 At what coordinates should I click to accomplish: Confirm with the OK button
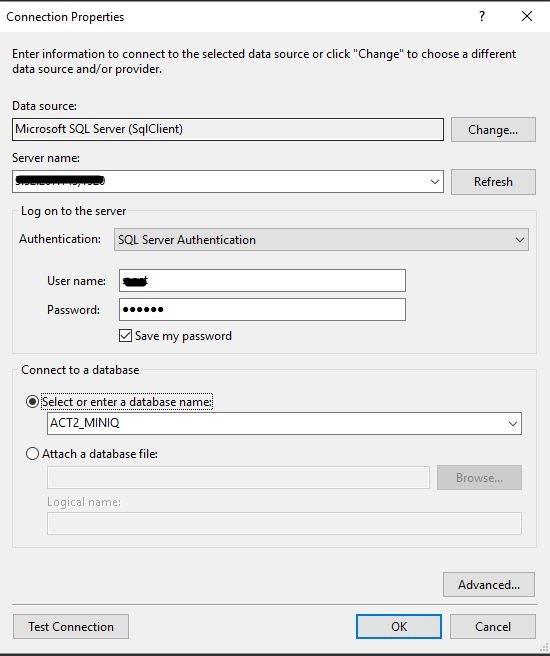(399, 626)
